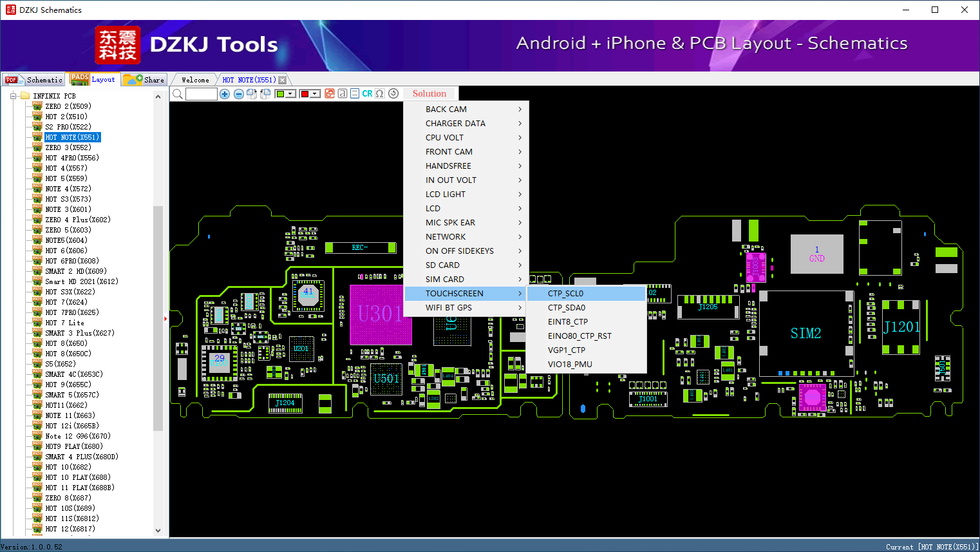
Task: Open the red color dropdown arrow
Action: tap(316, 94)
